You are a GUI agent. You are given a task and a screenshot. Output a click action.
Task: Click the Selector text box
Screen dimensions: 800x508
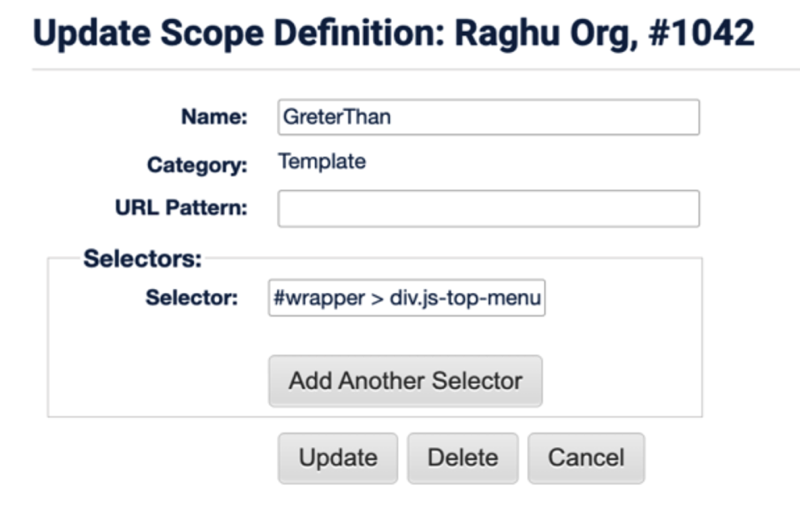(406, 298)
